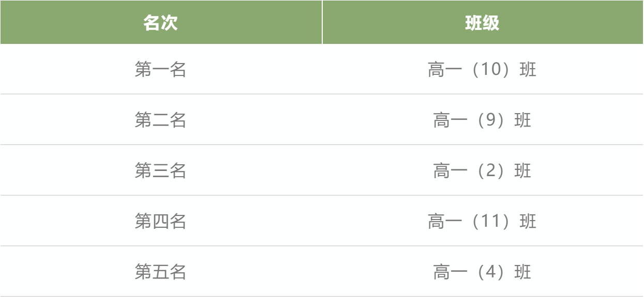
Task: Click the white divider between 名次 and 班级 headers
Action: pyautogui.click(x=322, y=22)
